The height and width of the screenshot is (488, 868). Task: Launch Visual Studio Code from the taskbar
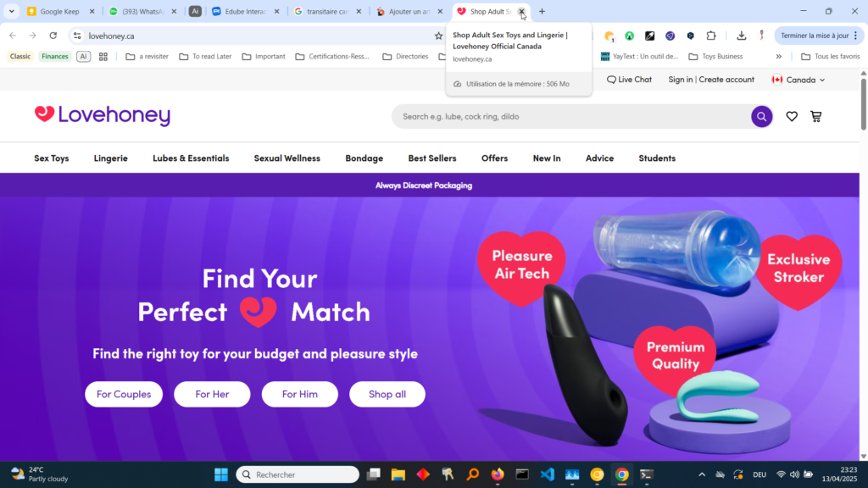point(547,474)
